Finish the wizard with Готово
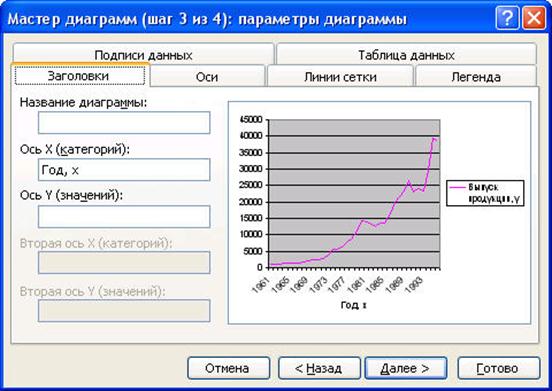 pyautogui.click(x=498, y=368)
